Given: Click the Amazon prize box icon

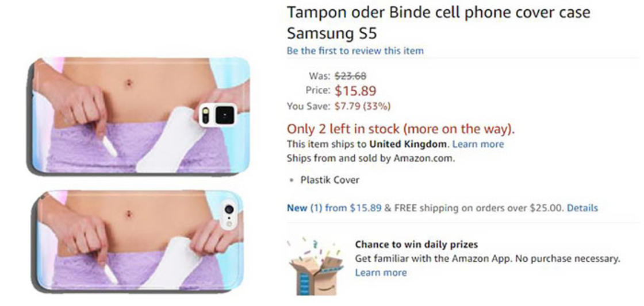Looking at the screenshot, I should pos(313,268).
